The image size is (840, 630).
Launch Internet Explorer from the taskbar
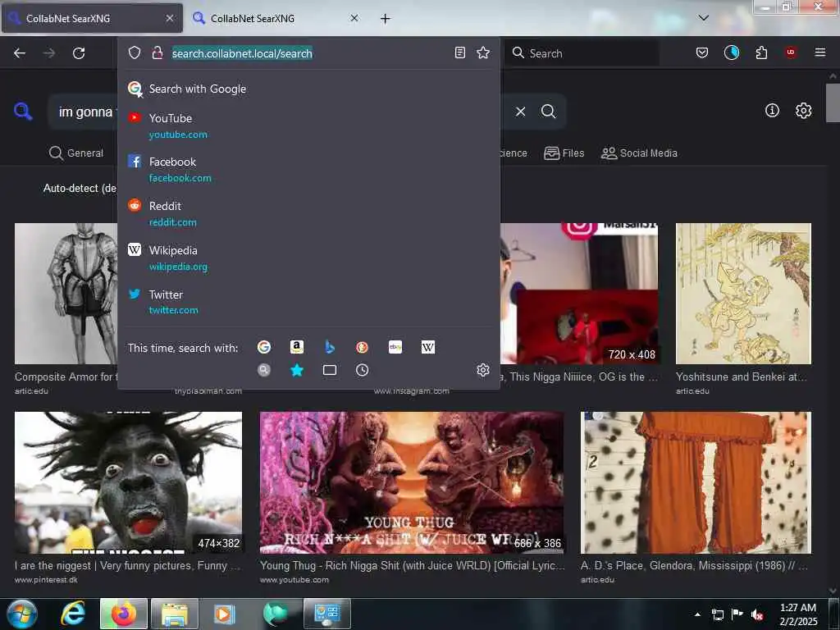click(73, 614)
